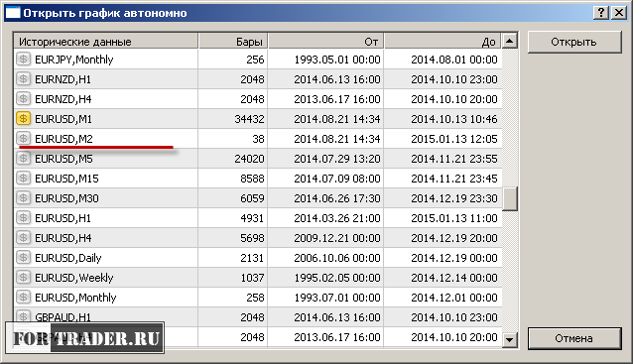Select the GBPAUD,H1 row
The width and height of the screenshot is (633, 364).
[258, 316]
